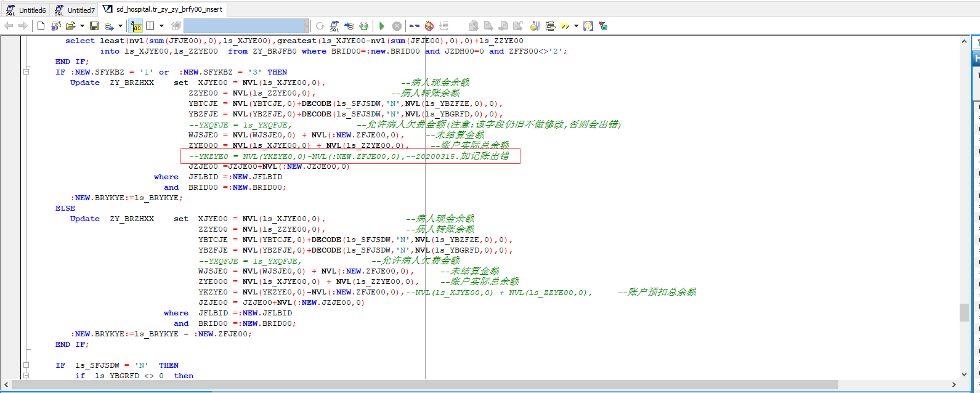980x393 pixels.
Task: Switch to the Untitled7 tab
Action: point(75,10)
